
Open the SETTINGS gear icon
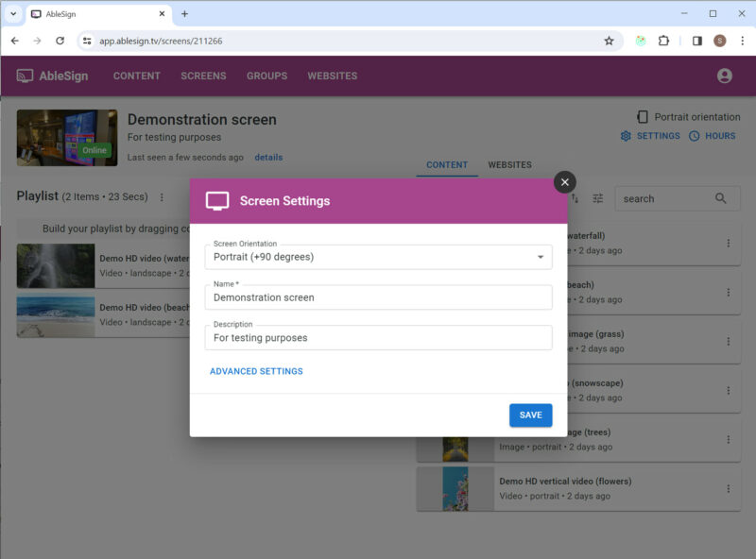[x=625, y=135]
